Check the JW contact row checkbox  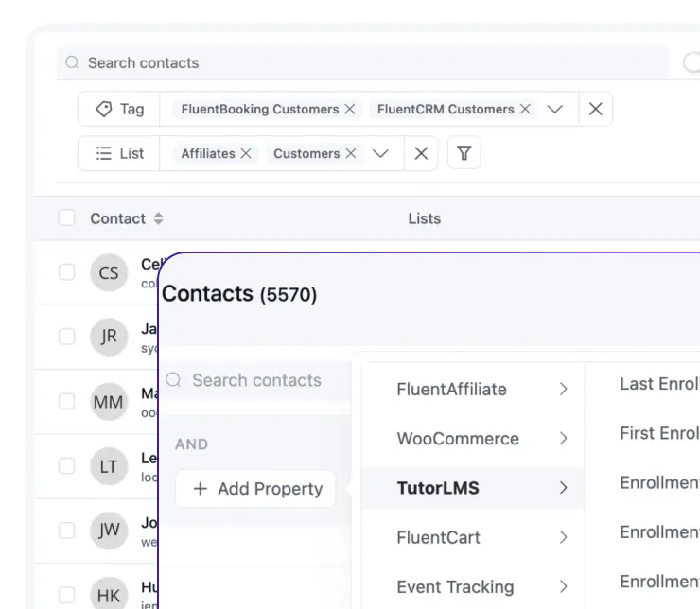(67, 531)
